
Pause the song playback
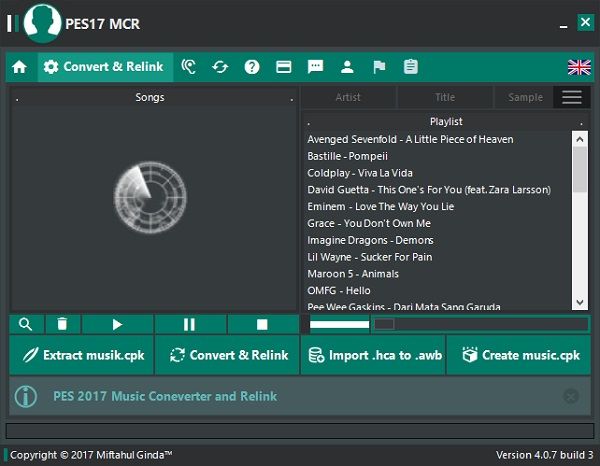[x=189, y=324]
